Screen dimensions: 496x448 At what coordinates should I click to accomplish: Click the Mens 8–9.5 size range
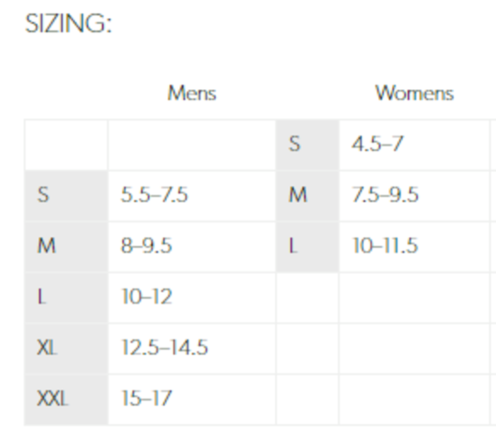[x=146, y=246]
